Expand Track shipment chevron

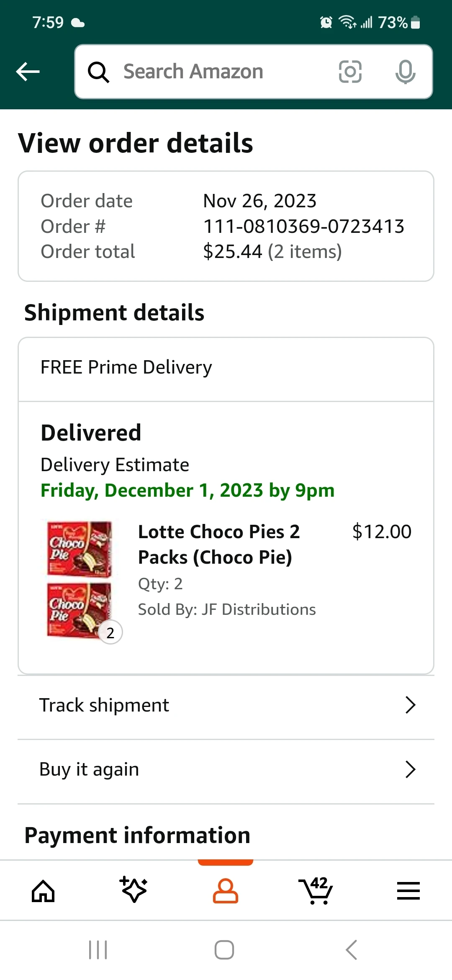pyautogui.click(x=410, y=705)
